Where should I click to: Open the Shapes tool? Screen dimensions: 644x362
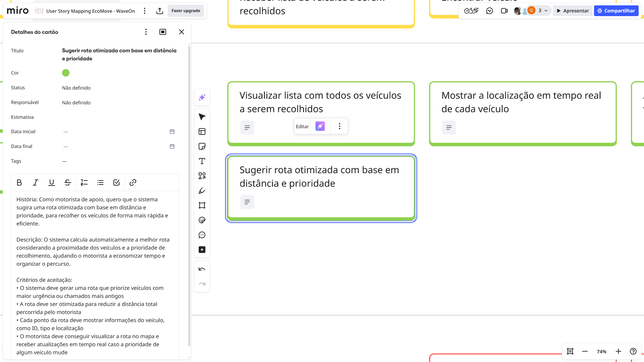(x=202, y=176)
